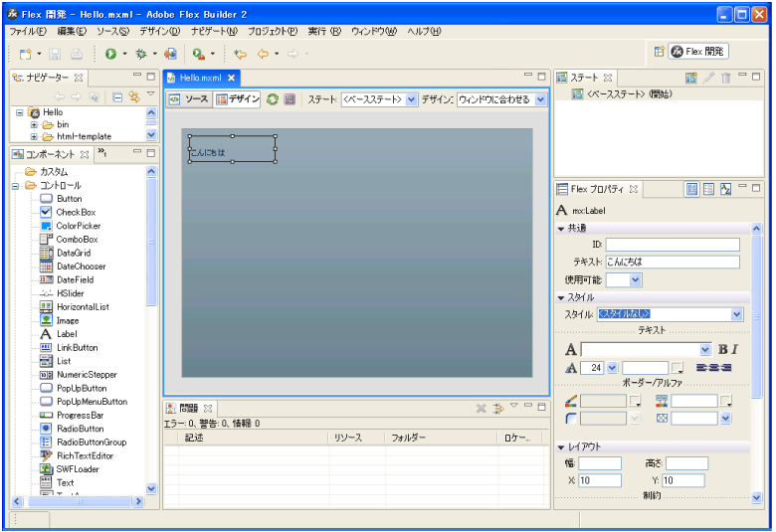This screenshot has width=776, height=532.
Task: Click the Back navigation arrow in toolbar
Action: [x=263, y=54]
